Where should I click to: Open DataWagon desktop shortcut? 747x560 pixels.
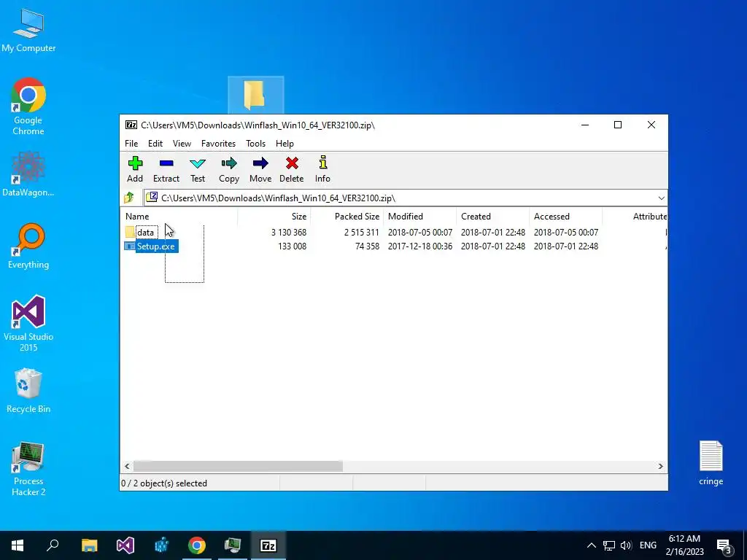pyautogui.click(x=28, y=174)
